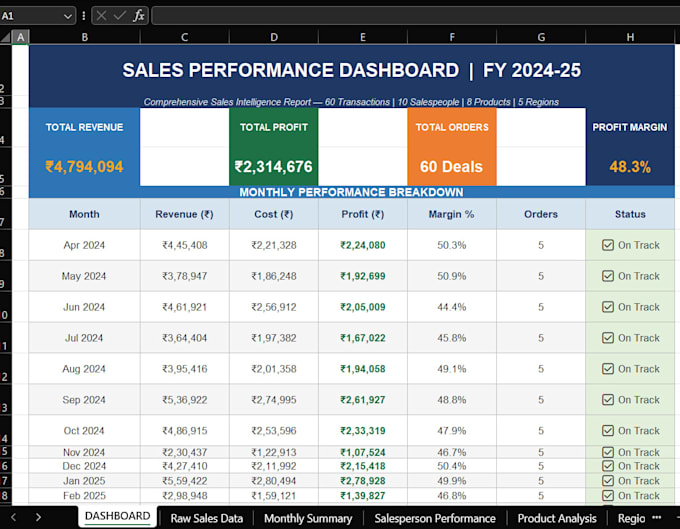Click the Sep 2024 On Track checkbox icon
Image resolution: width=680 pixels, height=529 pixels.
pos(608,400)
